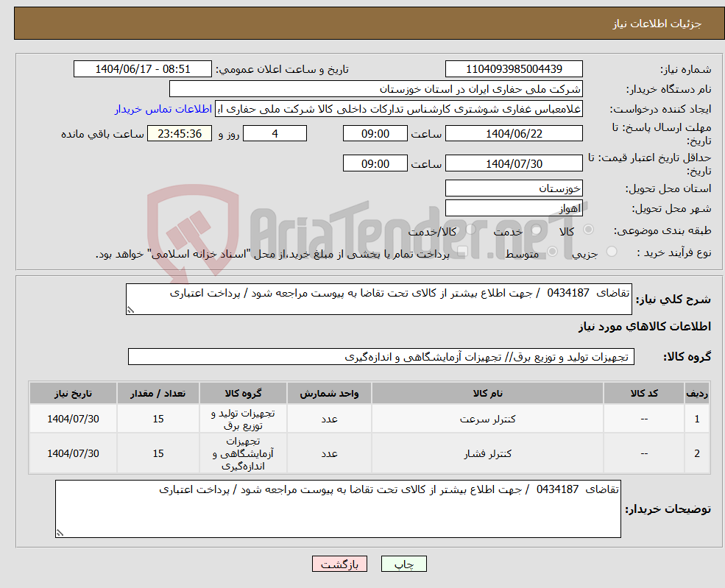
Task: Click the countdown timer showing 23:45:36
Action: 180,133
